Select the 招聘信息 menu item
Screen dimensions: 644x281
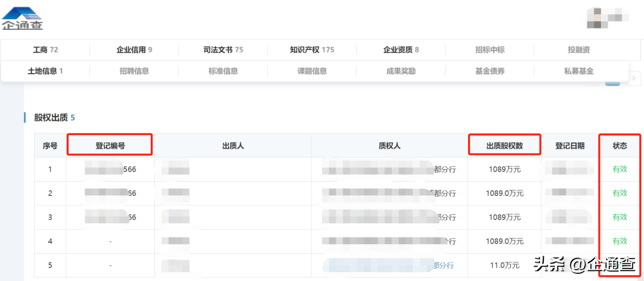tap(134, 71)
